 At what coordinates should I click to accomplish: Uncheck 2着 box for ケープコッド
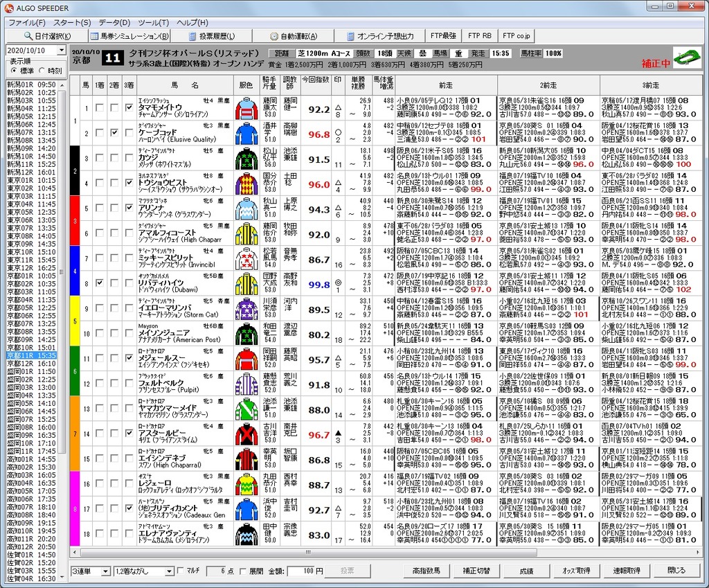(114, 132)
